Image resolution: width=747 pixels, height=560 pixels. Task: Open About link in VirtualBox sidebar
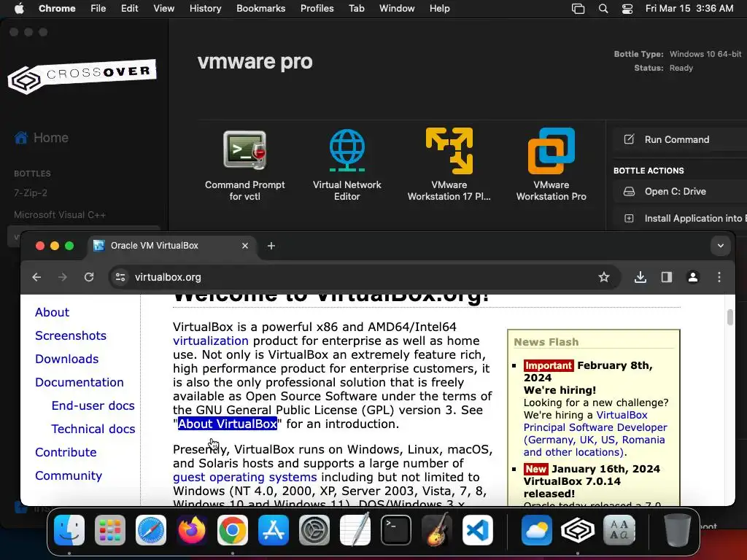click(x=52, y=312)
